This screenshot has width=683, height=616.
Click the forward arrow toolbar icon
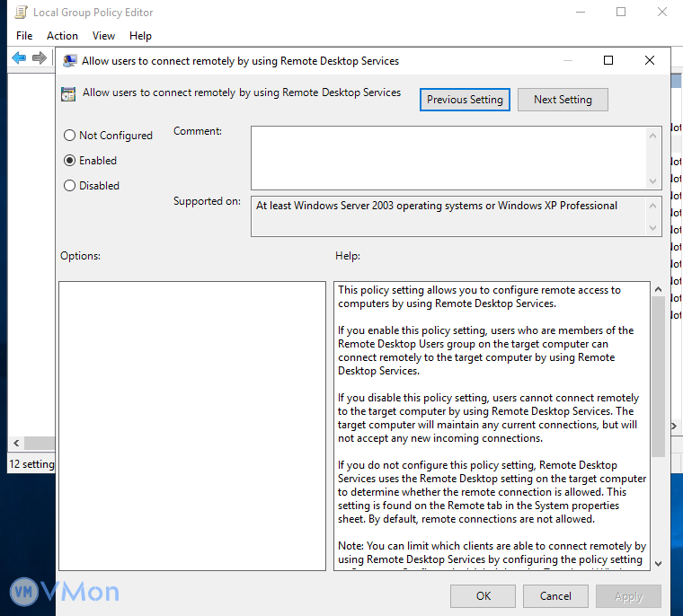(x=39, y=58)
